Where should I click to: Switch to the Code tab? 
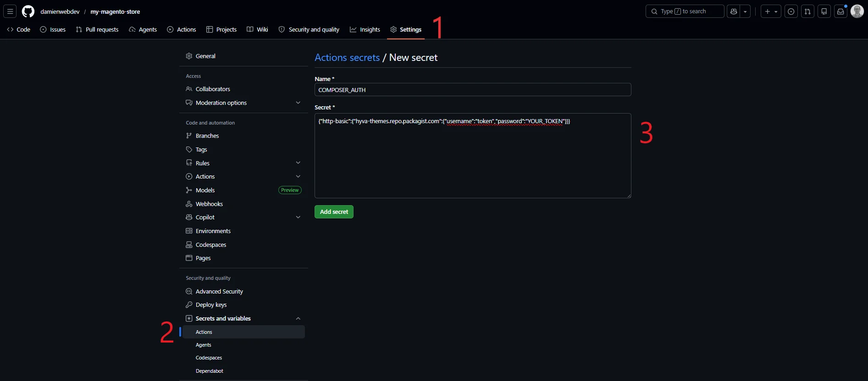point(19,29)
